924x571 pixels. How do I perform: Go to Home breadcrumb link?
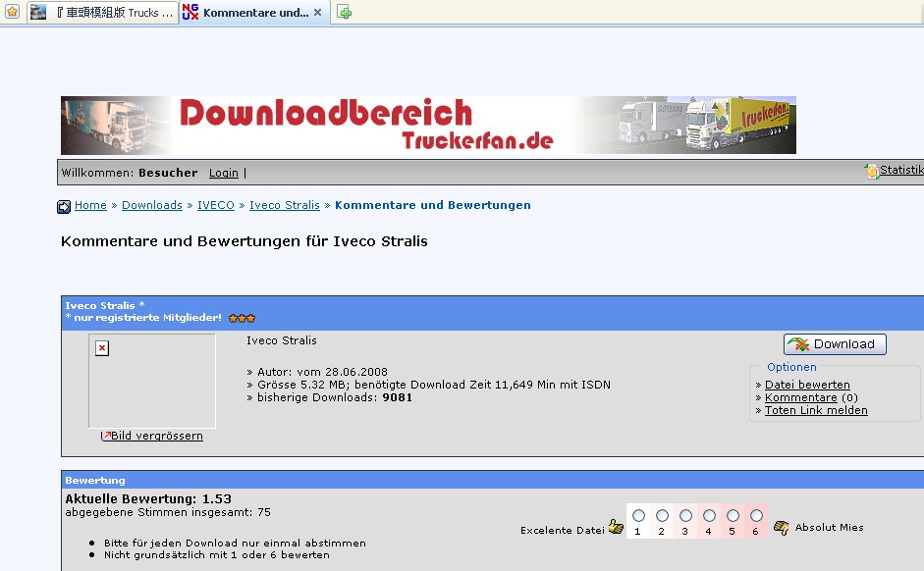point(90,205)
